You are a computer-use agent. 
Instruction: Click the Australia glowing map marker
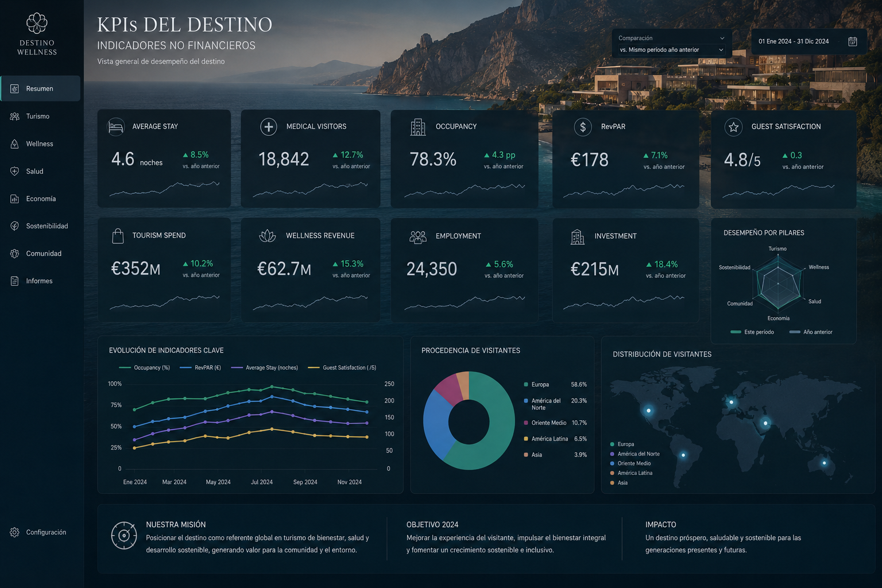(x=824, y=463)
